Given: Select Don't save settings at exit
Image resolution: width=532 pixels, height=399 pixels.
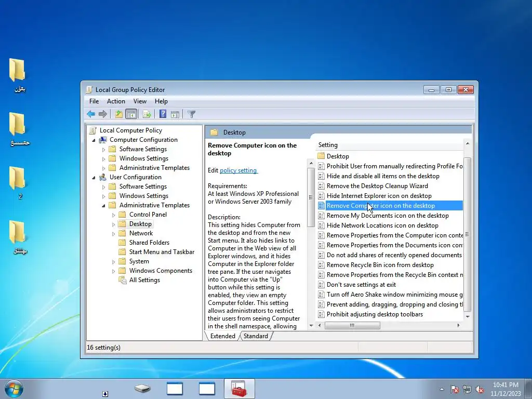Looking at the screenshot, I should 390,285.
